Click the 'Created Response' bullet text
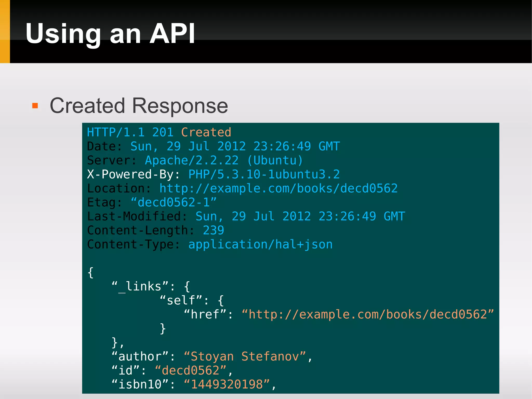Screen dimensions: 532x399 coord(139,106)
